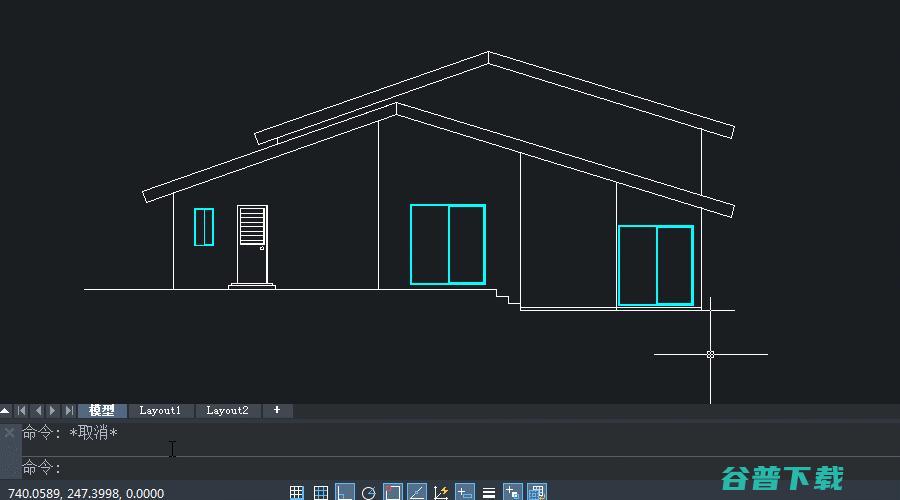The height and width of the screenshot is (500, 900).
Task: Toggle object snap in status bar
Action: 393,493
